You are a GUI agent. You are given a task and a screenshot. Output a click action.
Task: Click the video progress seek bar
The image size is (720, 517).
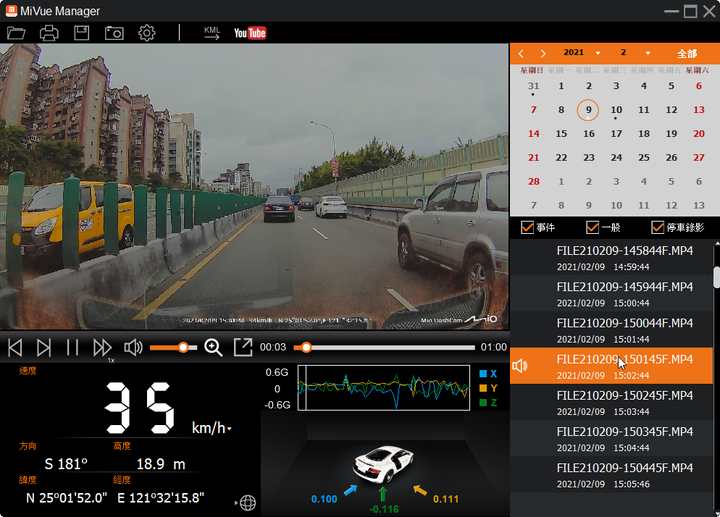384,348
